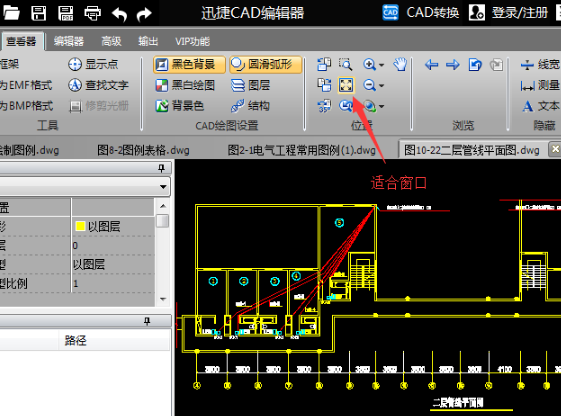Screen dimensions: 561x416
Task: Click the Redo arrow icon
Action: click(145, 14)
